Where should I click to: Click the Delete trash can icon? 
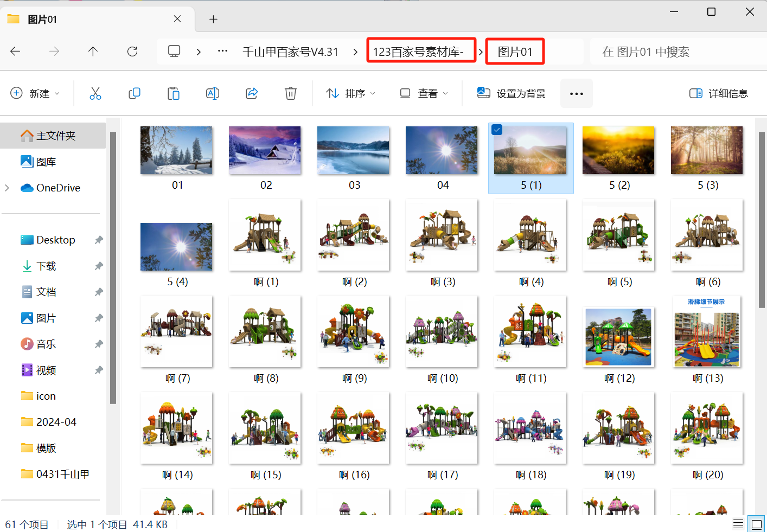click(x=291, y=93)
